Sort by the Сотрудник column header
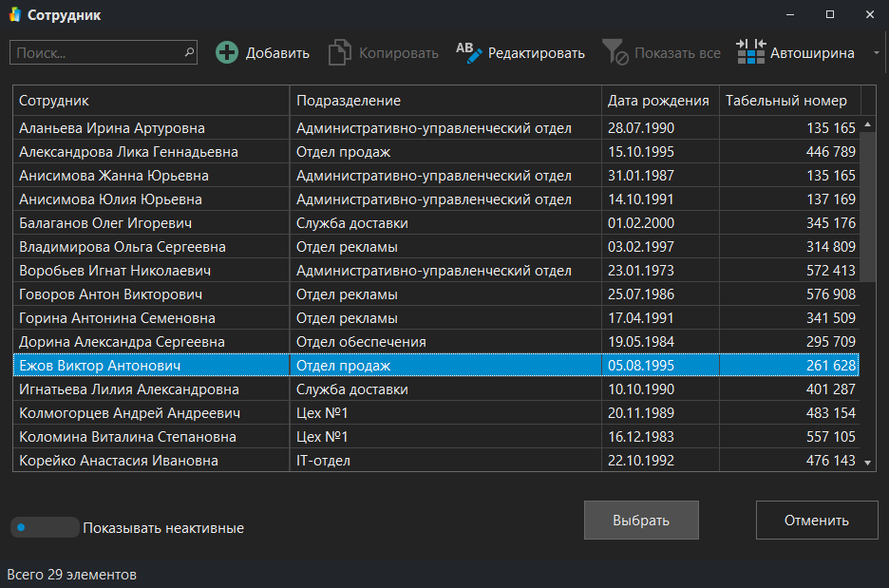The height and width of the screenshot is (588, 889). 152,101
